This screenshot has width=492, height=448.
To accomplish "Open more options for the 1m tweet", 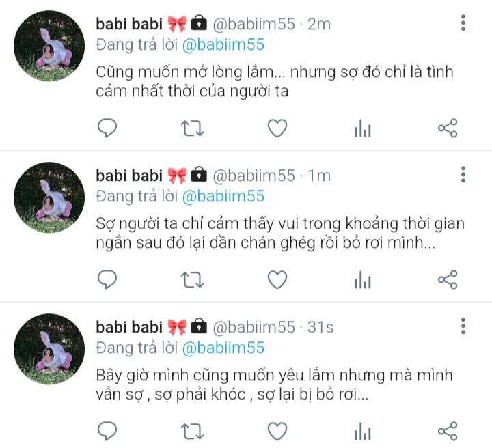I will (463, 174).
